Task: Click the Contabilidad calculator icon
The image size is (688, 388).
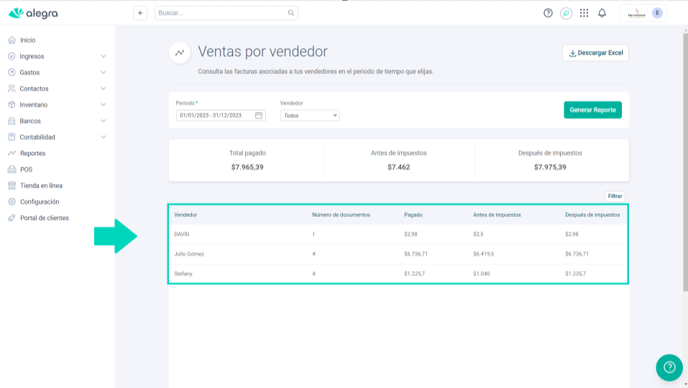Action: pos(12,137)
